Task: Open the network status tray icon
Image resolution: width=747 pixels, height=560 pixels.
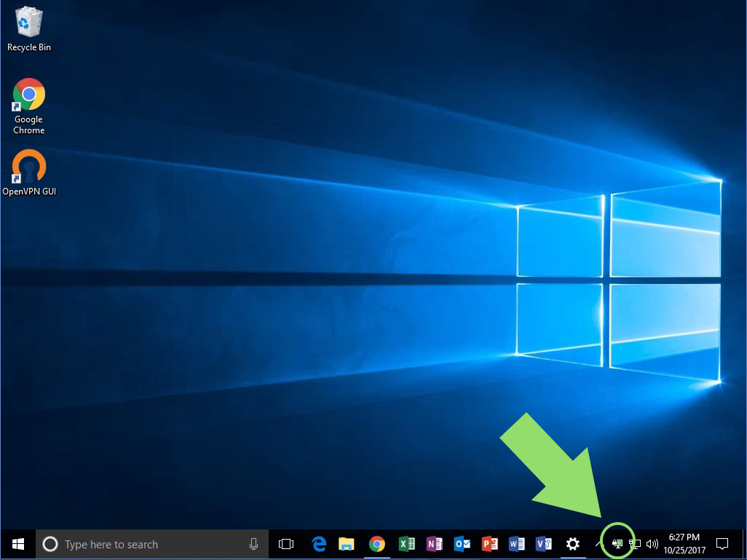Action: [x=635, y=544]
